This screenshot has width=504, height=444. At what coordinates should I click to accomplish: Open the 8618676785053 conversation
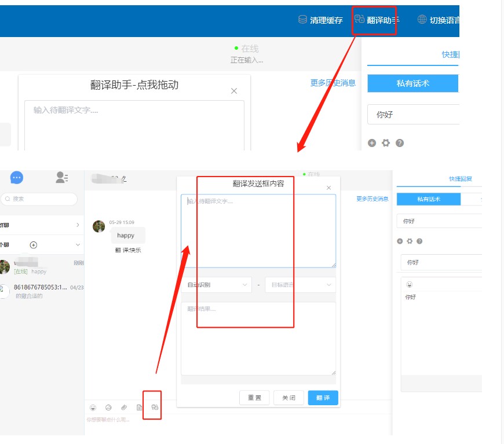pyautogui.click(x=42, y=291)
